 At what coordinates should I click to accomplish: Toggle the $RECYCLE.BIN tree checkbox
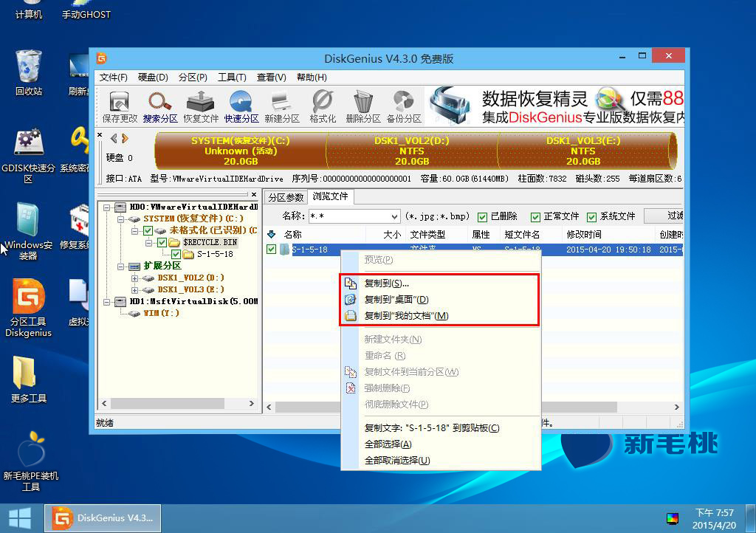click(x=162, y=242)
